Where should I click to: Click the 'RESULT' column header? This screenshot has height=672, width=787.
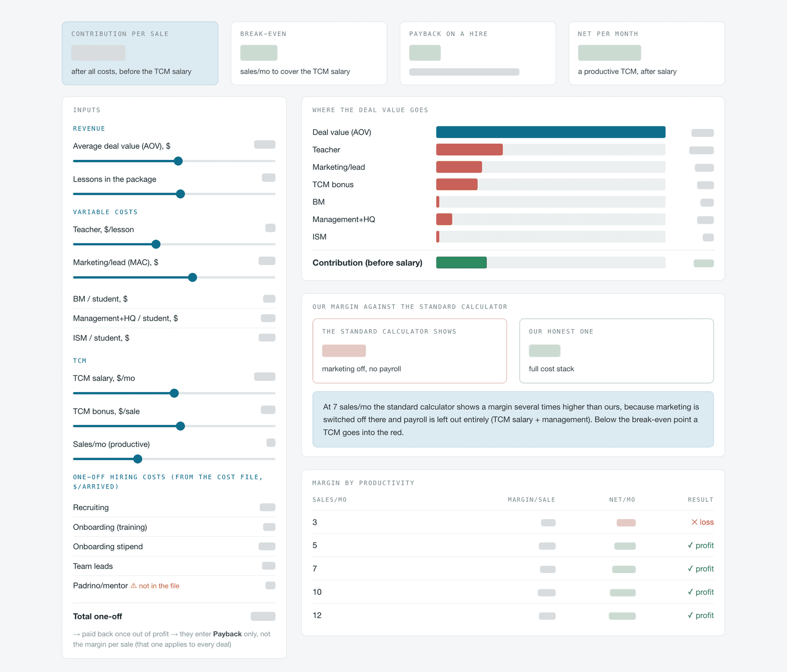pos(700,500)
